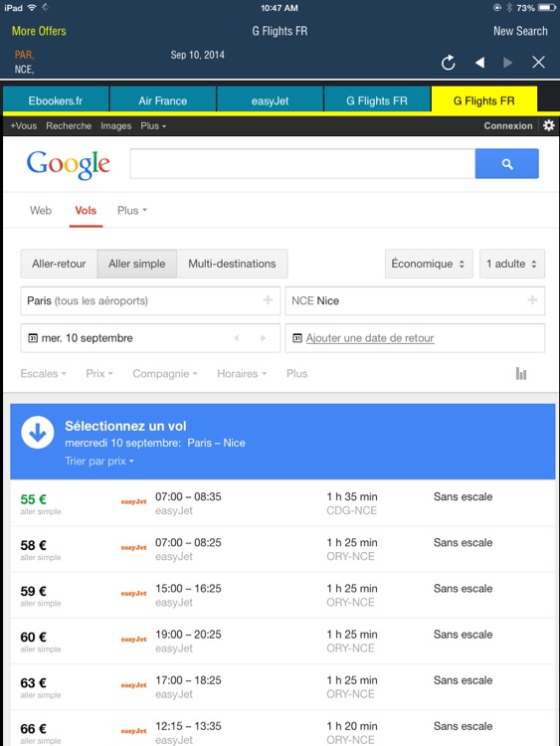Reload the page with the refresh icon

[x=448, y=63]
